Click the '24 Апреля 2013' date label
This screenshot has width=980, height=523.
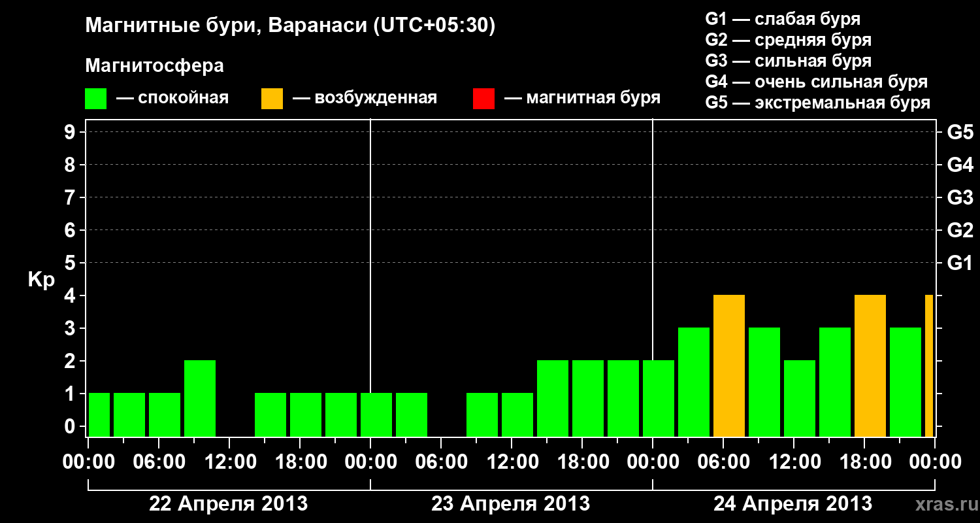point(793,504)
